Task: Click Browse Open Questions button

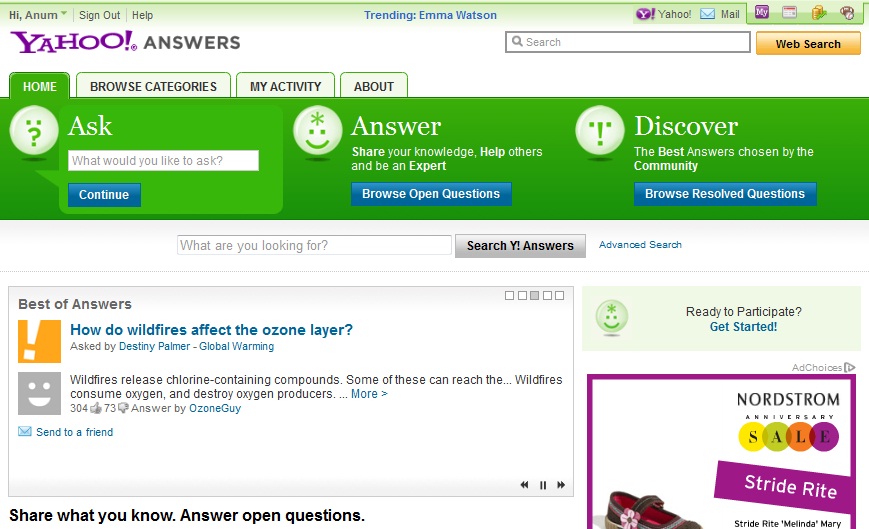Action: click(x=431, y=194)
